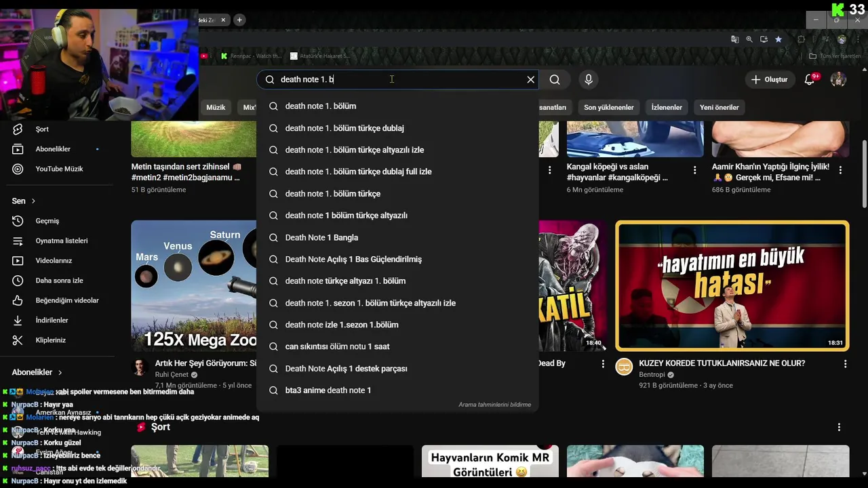Open Beğendiğim videolar icon
This screenshot has height=488, width=868.
(x=18, y=300)
